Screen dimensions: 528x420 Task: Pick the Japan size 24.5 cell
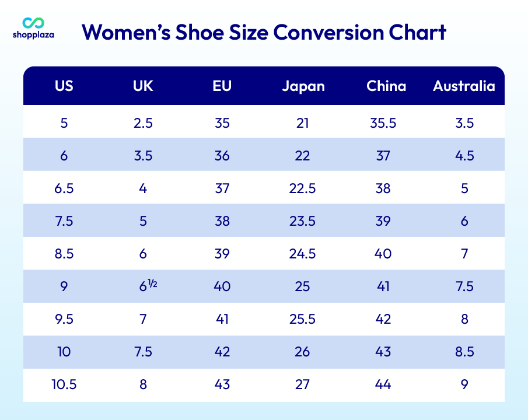pyautogui.click(x=303, y=254)
